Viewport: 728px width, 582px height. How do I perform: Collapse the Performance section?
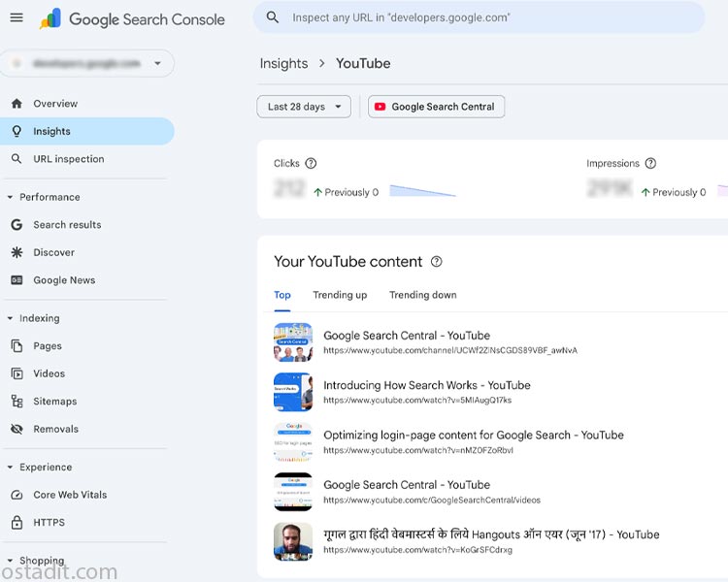11,197
